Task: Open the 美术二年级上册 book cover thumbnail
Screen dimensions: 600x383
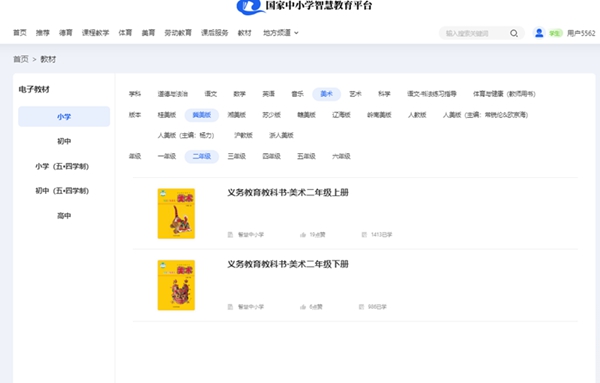Action: [176, 214]
